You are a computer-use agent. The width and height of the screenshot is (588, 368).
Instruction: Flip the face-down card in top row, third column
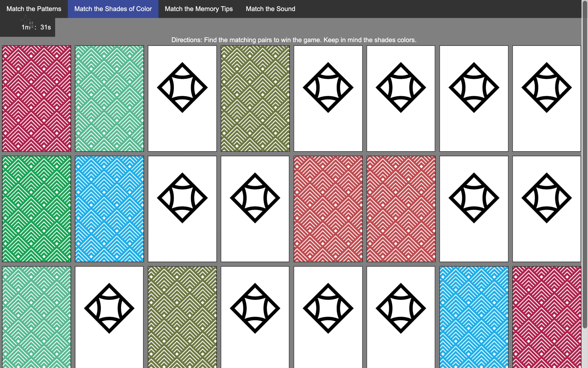click(182, 98)
